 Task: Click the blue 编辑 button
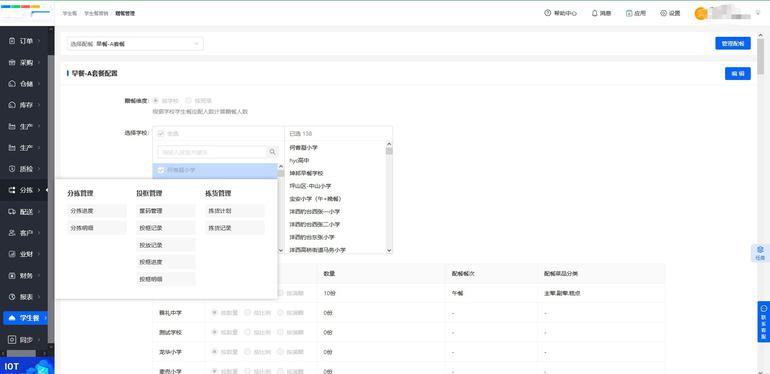point(738,74)
